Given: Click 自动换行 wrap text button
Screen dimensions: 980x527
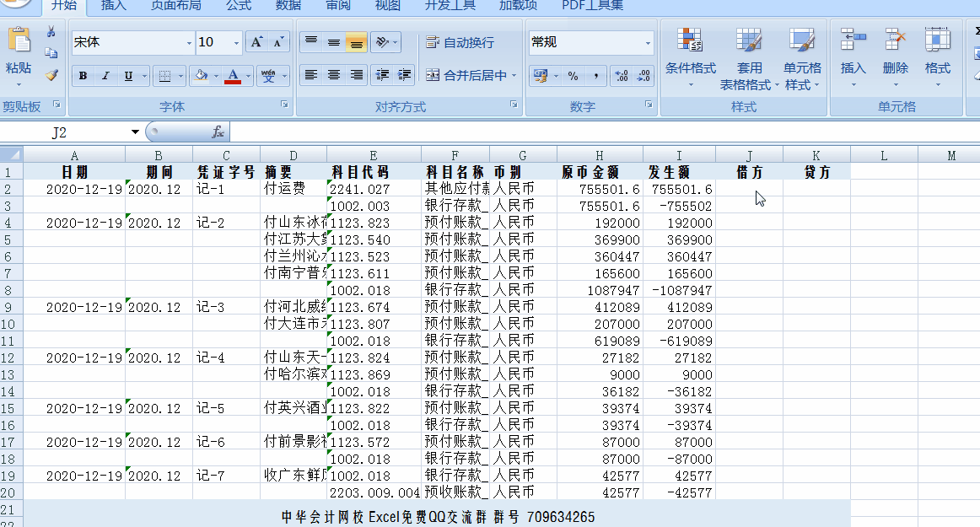Looking at the screenshot, I should (x=460, y=42).
